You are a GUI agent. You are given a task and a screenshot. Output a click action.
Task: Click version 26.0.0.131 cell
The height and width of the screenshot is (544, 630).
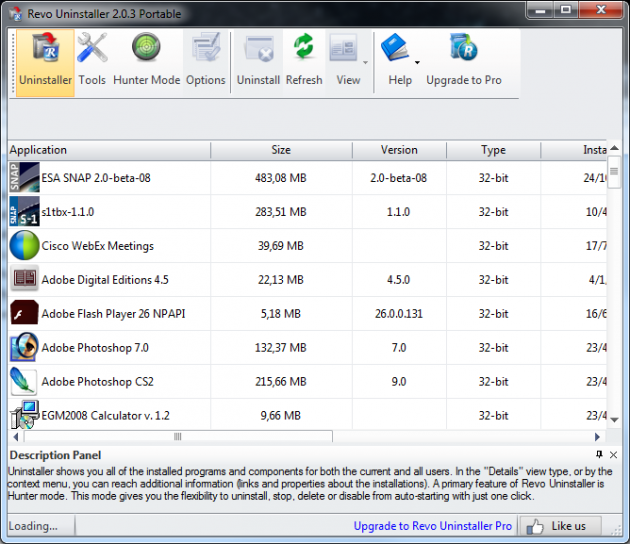[x=399, y=314]
